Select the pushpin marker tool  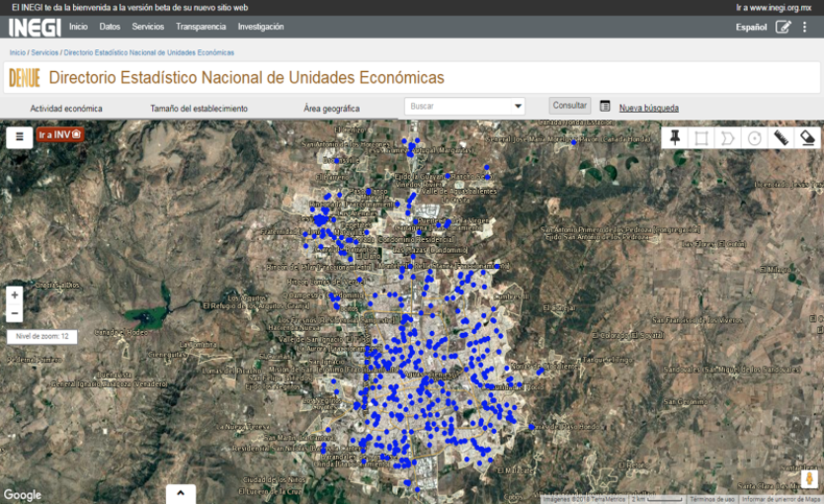[x=676, y=138]
